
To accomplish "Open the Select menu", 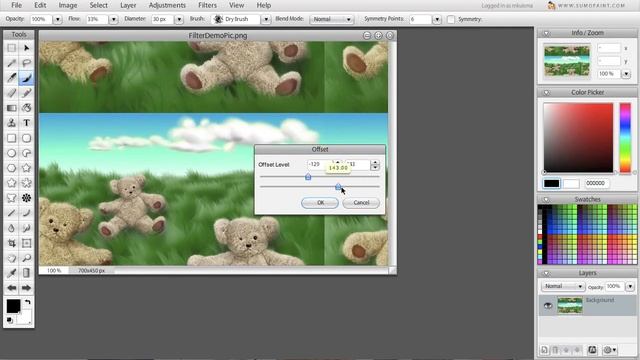I will click(x=98, y=5).
